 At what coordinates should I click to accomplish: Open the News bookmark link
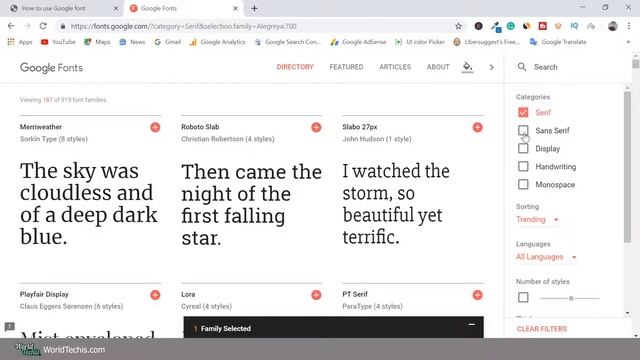132,42
